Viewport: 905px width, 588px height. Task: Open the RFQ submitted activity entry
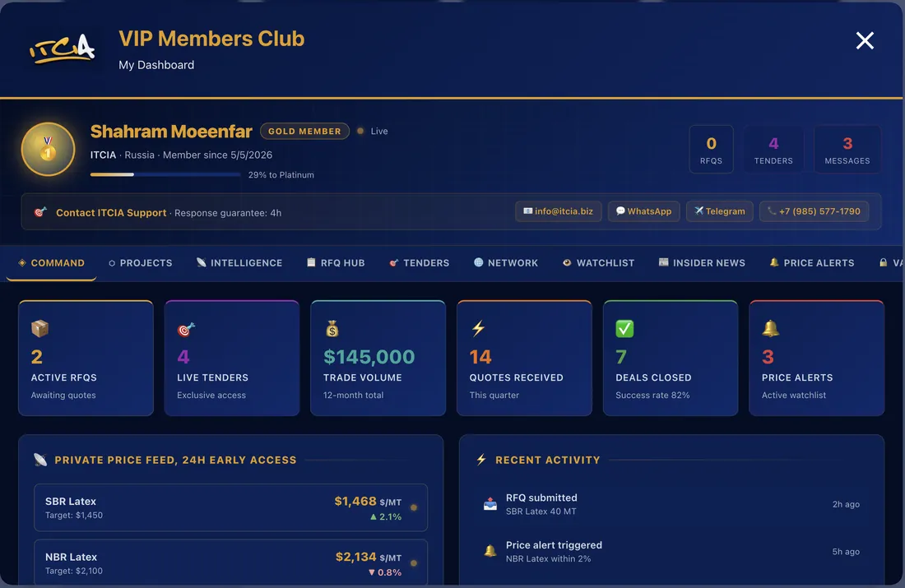coord(671,504)
